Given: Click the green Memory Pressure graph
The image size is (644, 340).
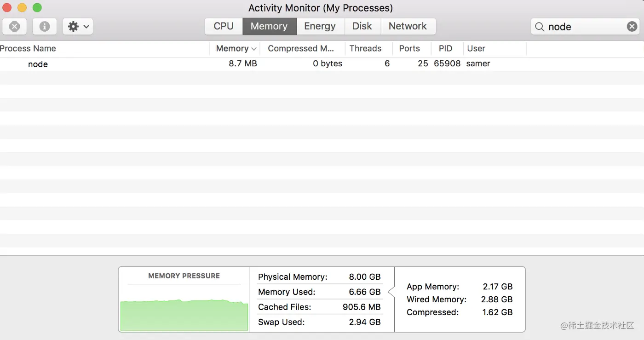Looking at the screenshot, I should (184, 315).
